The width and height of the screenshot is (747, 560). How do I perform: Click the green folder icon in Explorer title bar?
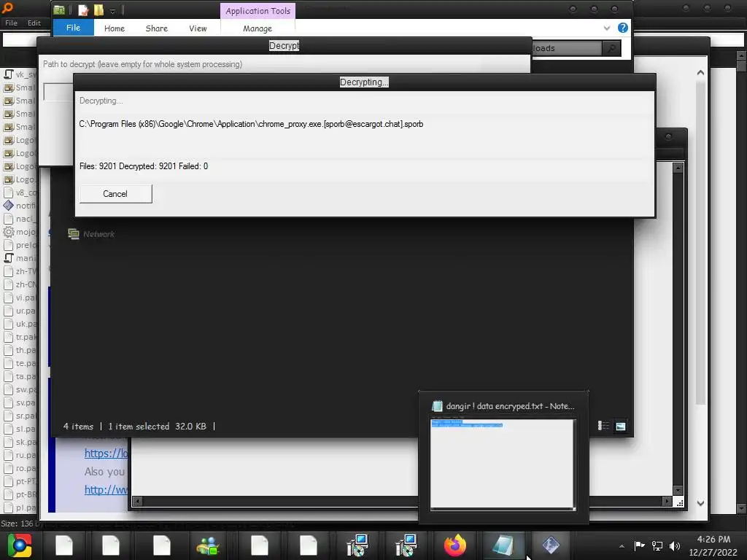click(59, 10)
